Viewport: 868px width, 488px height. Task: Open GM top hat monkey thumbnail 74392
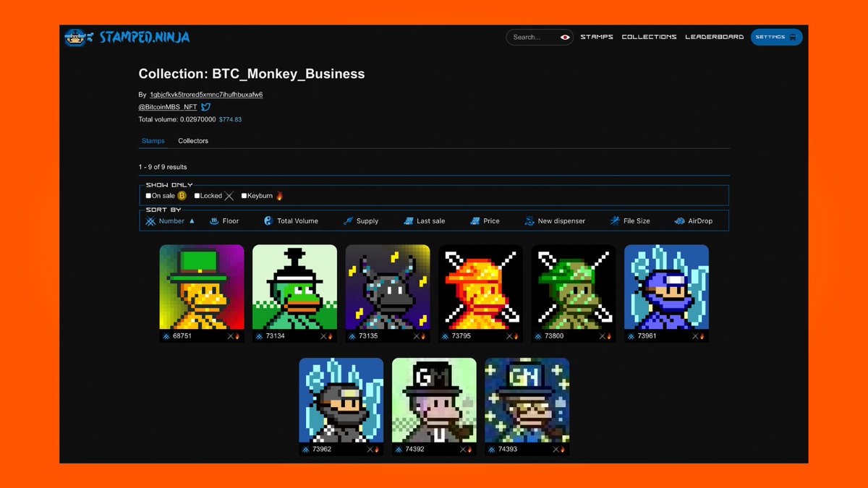pos(434,400)
